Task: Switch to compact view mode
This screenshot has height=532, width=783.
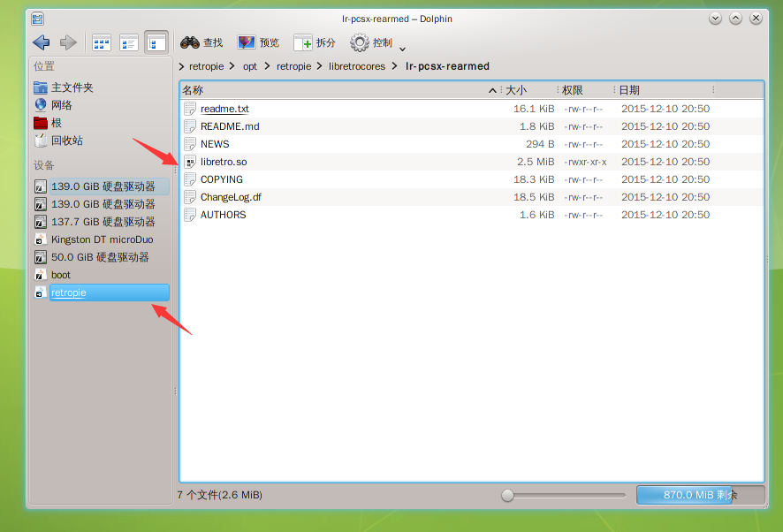Action: (x=129, y=42)
